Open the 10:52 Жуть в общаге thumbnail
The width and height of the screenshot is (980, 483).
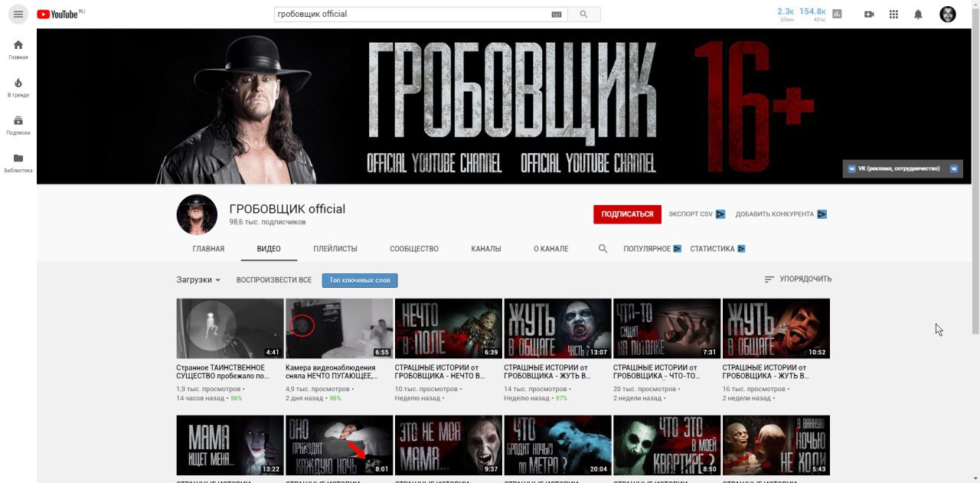tap(776, 328)
